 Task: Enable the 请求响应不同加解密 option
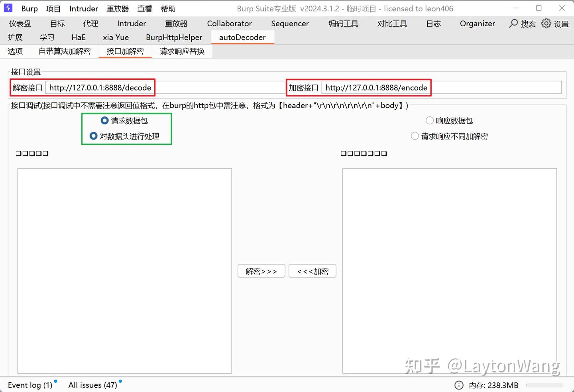pos(415,136)
